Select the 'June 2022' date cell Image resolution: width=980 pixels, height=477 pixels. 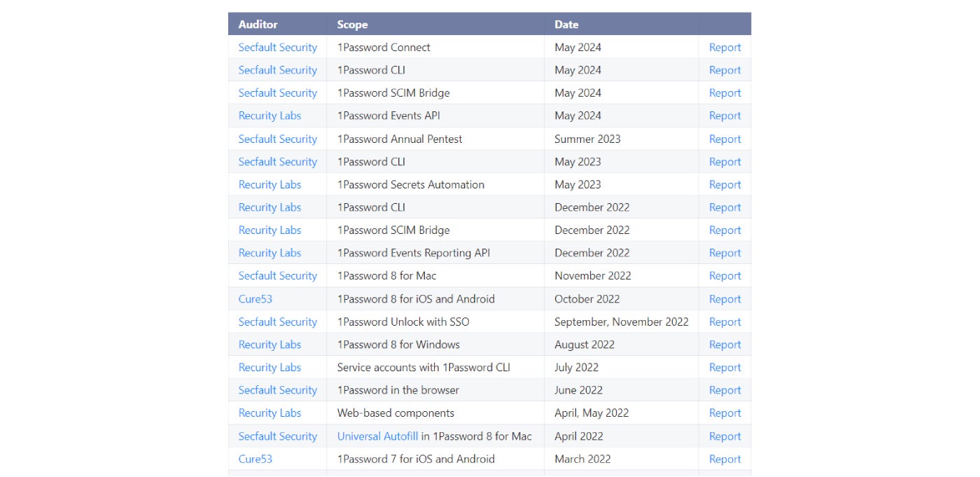tap(622, 390)
